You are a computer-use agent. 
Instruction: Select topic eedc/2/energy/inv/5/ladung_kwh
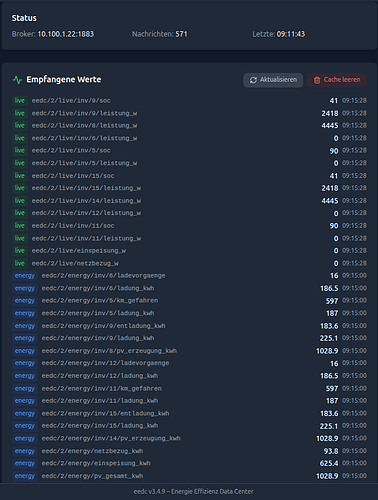(x=98, y=313)
